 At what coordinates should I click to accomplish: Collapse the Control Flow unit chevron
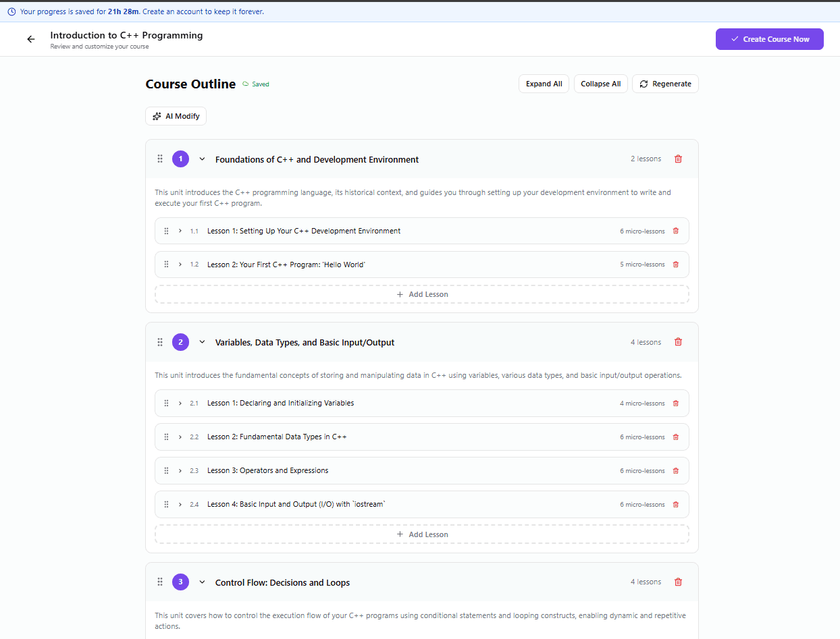click(x=202, y=582)
